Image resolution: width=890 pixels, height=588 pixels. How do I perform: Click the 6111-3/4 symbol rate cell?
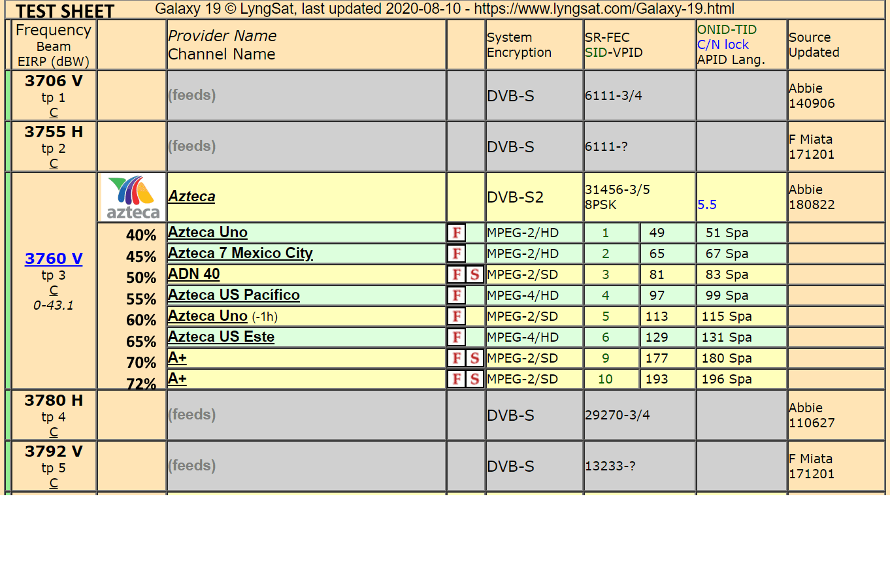click(x=639, y=95)
